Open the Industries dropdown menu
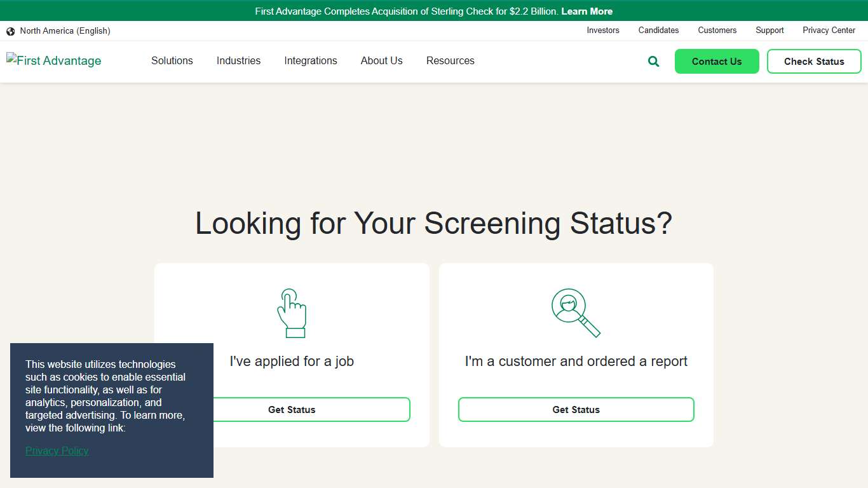868x488 pixels. 238,61
